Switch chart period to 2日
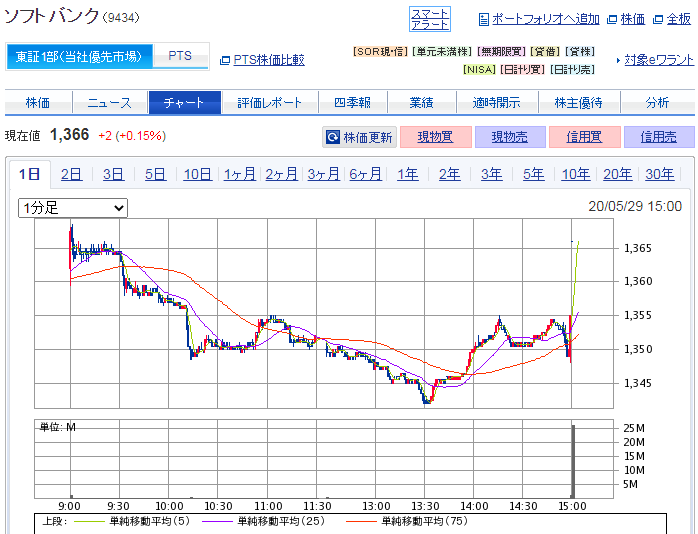Image resolution: width=698 pixels, height=534 pixels. point(72,174)
